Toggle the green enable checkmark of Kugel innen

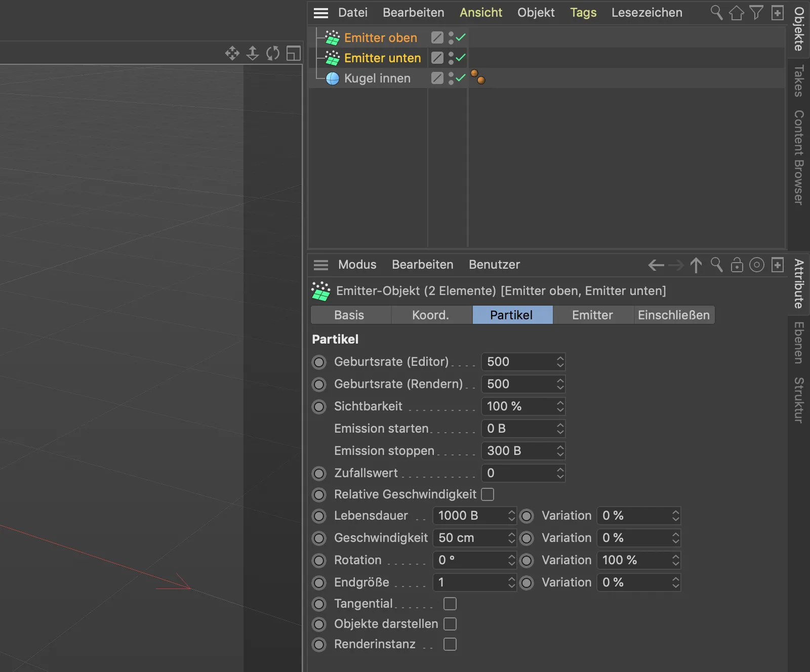click(x=461, y=77)
